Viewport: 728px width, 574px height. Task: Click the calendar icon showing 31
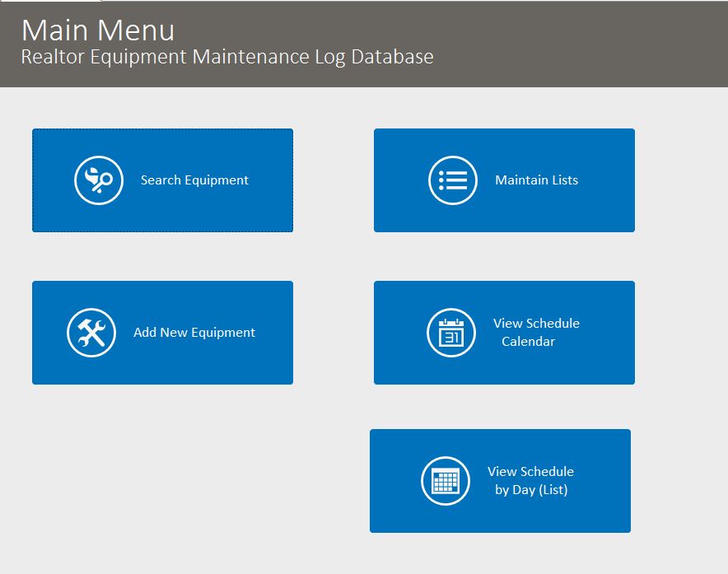pos(451,333)
